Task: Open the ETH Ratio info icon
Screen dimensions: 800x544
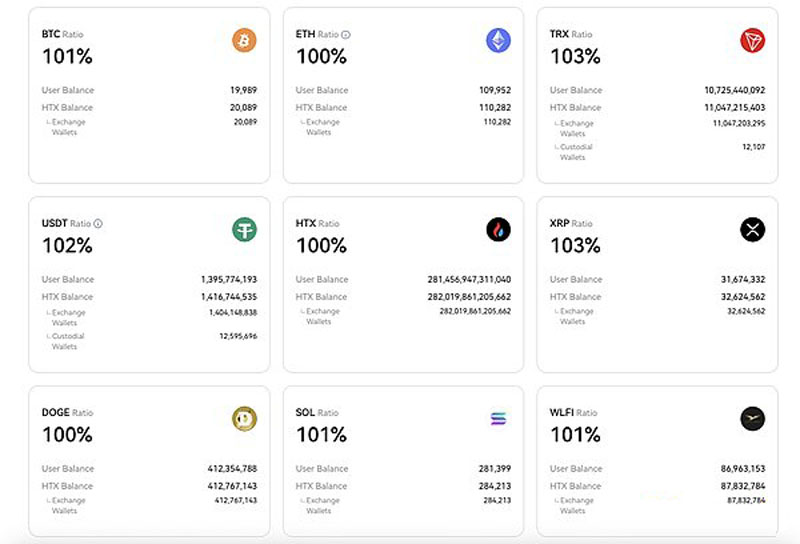Action: 346,34
